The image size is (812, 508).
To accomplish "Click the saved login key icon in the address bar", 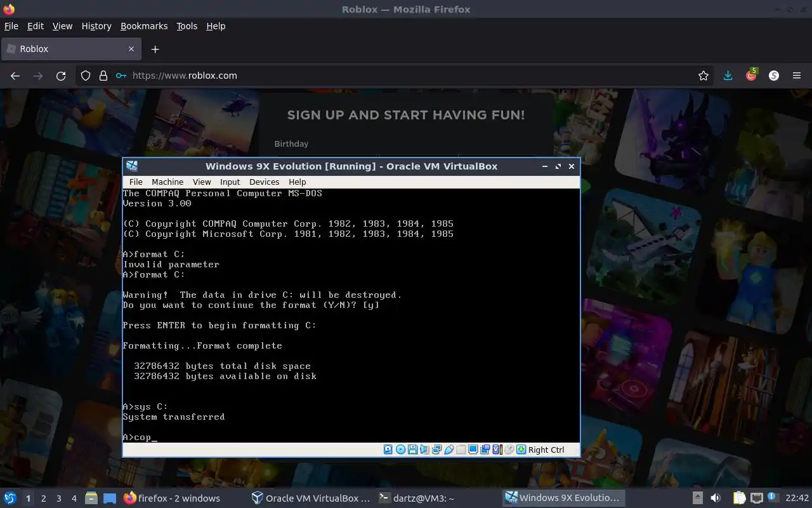I will pyautogui.click(x=121, y=76).
